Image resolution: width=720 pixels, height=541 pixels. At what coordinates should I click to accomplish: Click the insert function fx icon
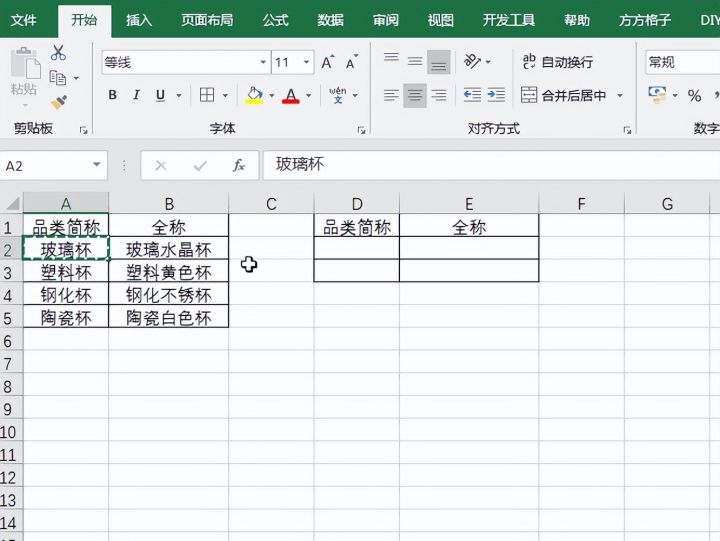(x=238, y=165)
